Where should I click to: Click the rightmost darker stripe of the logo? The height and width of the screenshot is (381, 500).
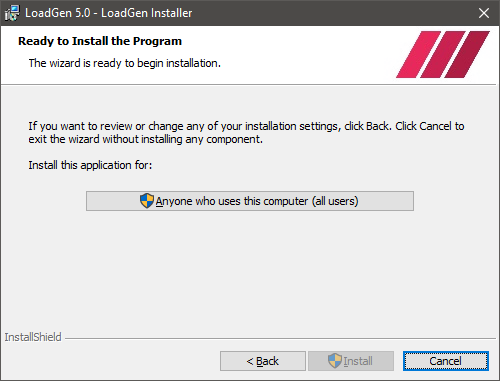click(467, 54)
